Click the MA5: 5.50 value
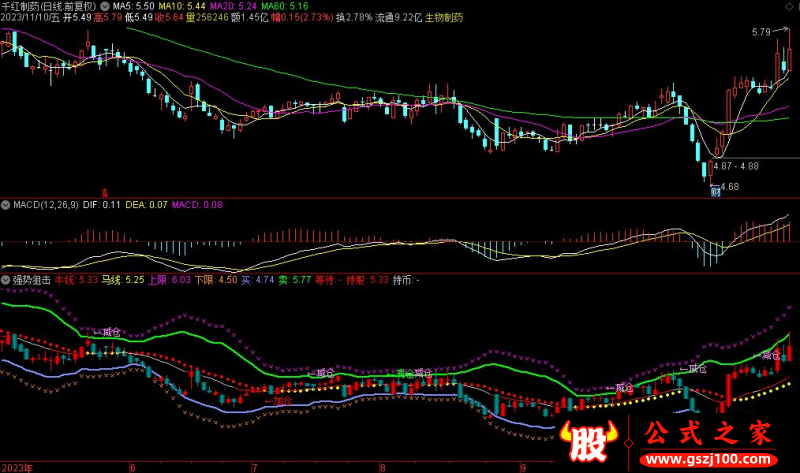Image resolution: width=800 pixels, height=473 pixels. (x=133, y=6)
